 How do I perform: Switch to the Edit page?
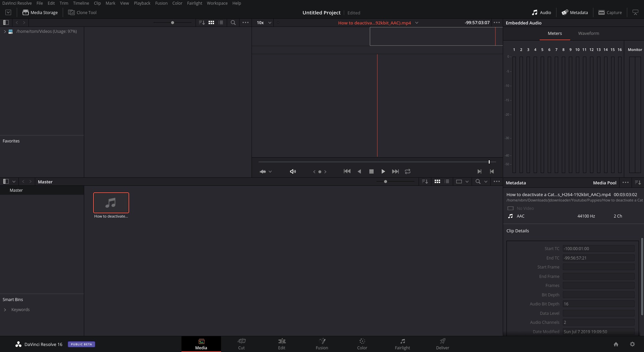coord(282,344)
